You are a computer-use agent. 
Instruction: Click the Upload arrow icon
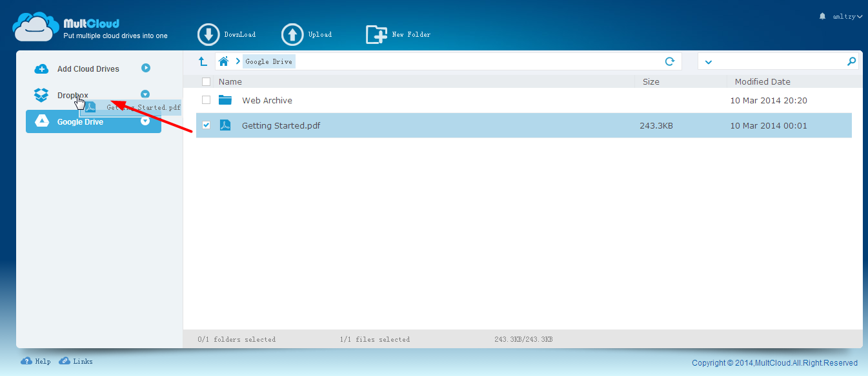[292, 35]
